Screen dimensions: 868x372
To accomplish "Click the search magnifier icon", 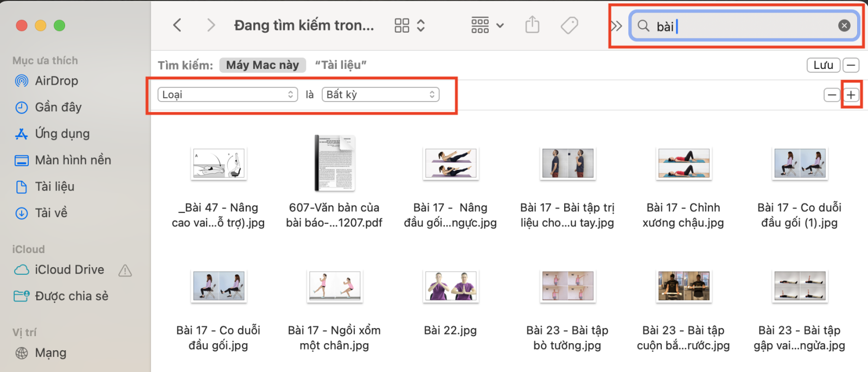I will tap(643, 26).
